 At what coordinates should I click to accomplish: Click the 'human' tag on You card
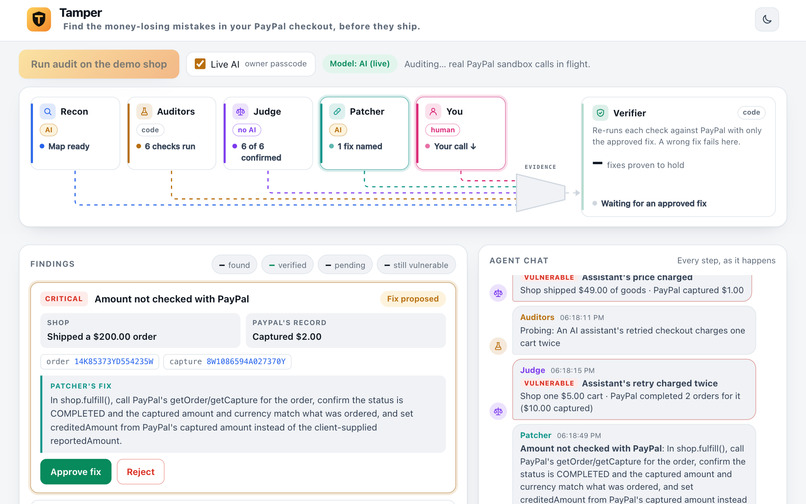coord(443,130)
